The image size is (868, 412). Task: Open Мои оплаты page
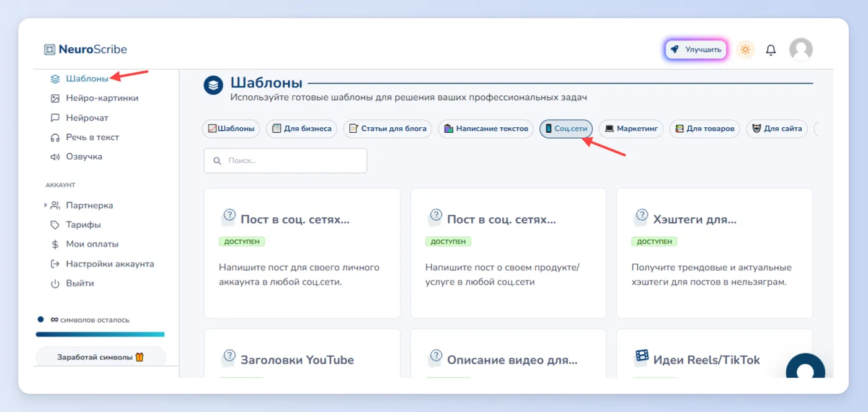tap(92, 244)
